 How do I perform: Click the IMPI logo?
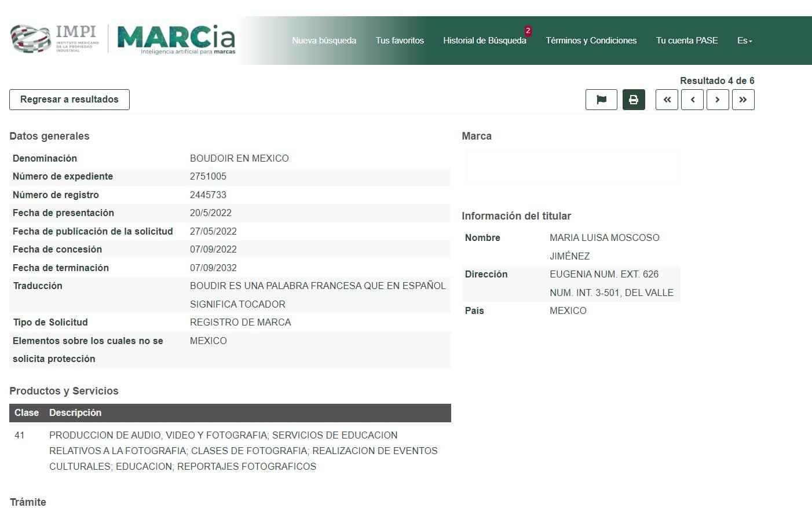point(55,39)
